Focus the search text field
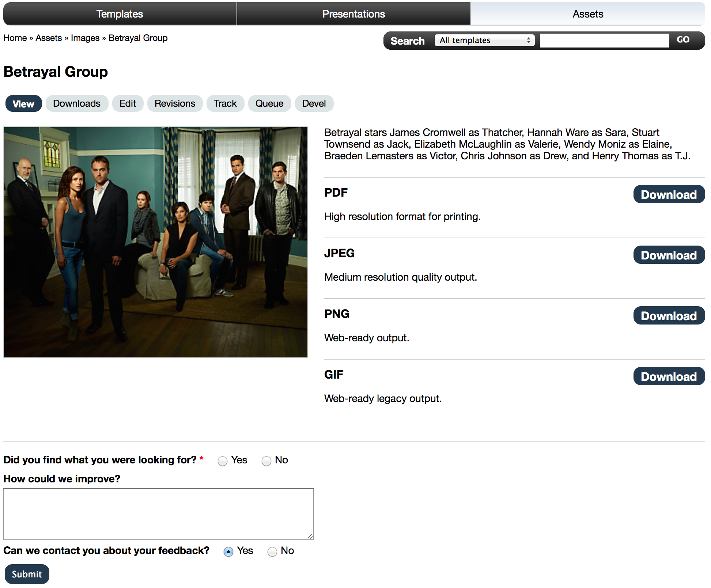The width and height of the screenshot is (711, 588). (604, 40)
